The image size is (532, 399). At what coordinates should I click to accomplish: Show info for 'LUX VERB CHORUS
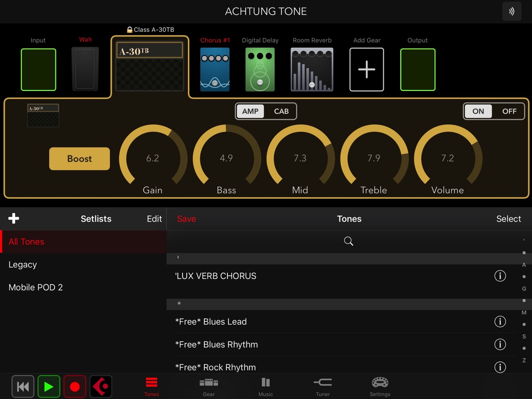coord(500,276)
